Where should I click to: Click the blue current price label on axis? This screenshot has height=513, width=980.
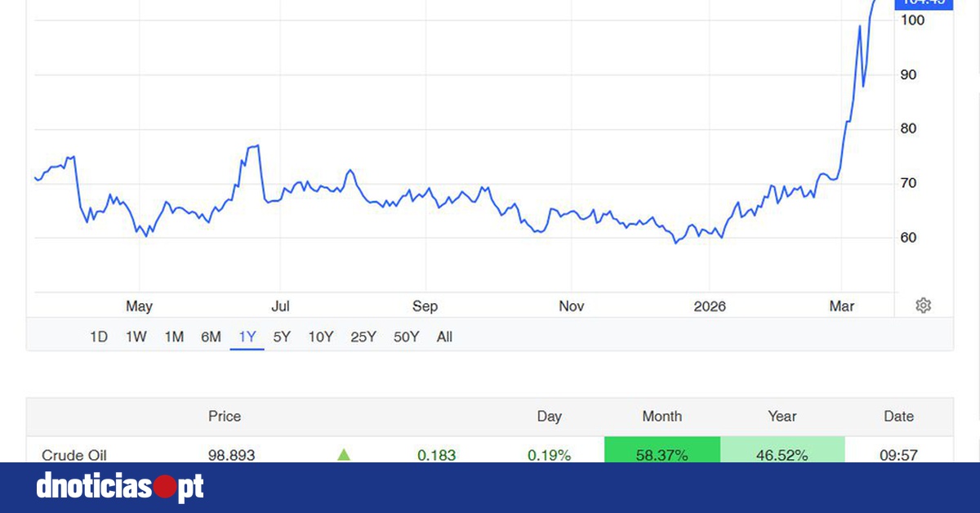pos(924,2)
